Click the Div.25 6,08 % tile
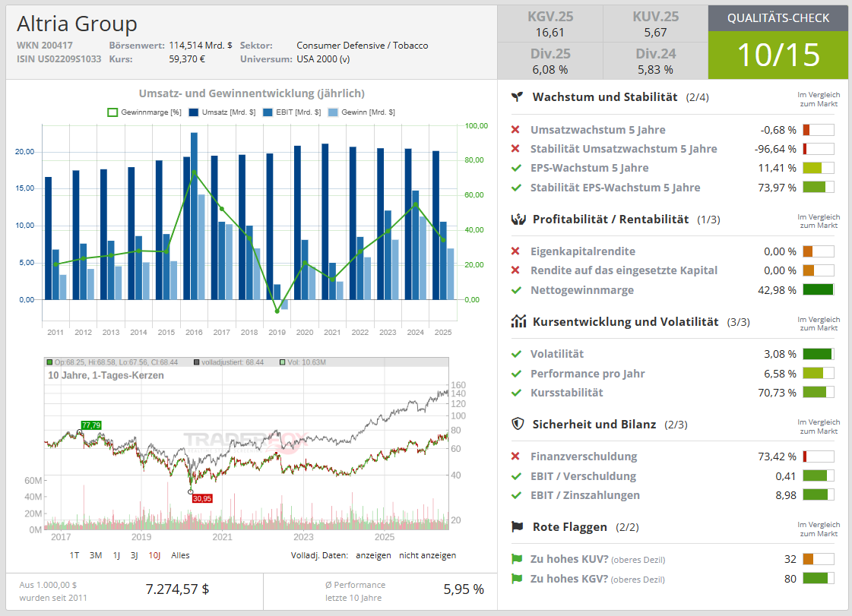 coord(550,61)
